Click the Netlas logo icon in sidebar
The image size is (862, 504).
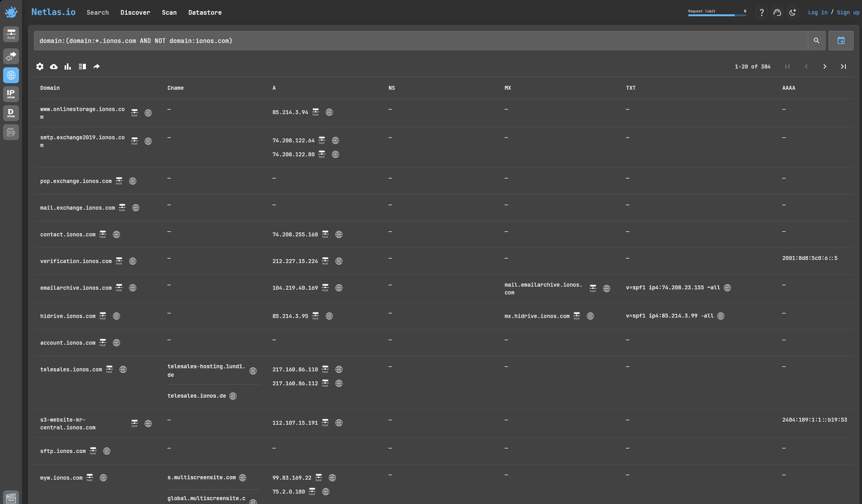tap(11, 12)
